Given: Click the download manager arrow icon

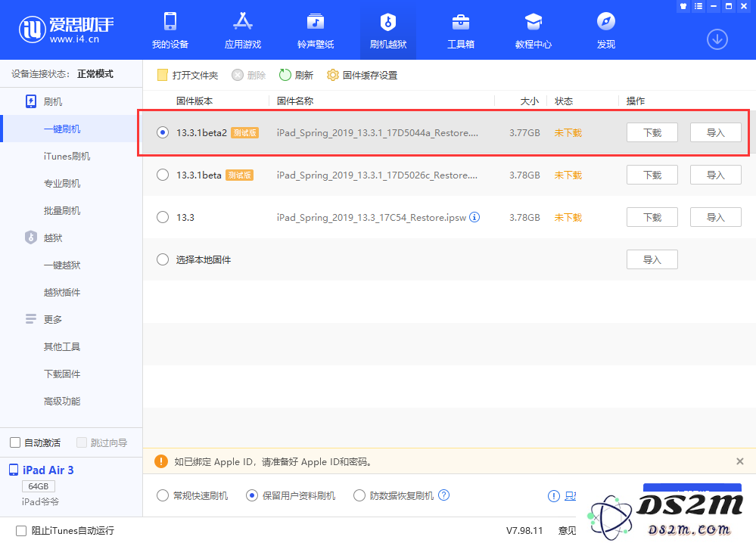Looking at the screenshot, I should click(717, 39).
